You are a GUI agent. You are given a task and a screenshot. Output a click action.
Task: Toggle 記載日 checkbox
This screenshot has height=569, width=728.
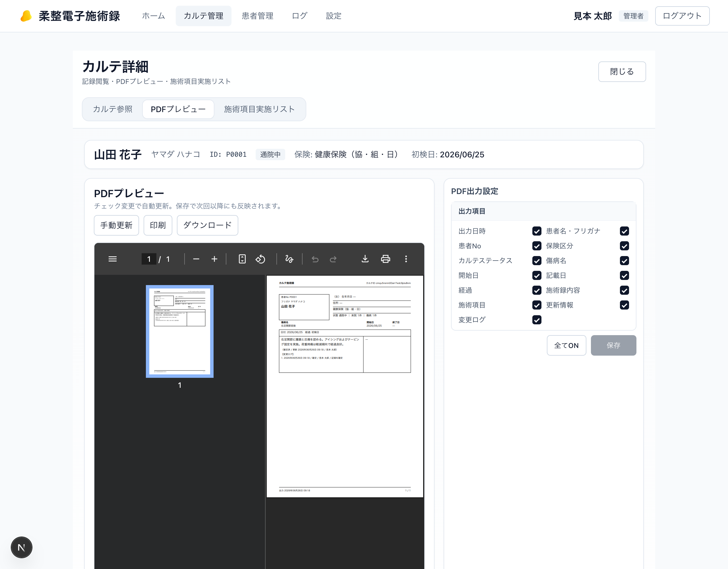[x=624, y=275]
